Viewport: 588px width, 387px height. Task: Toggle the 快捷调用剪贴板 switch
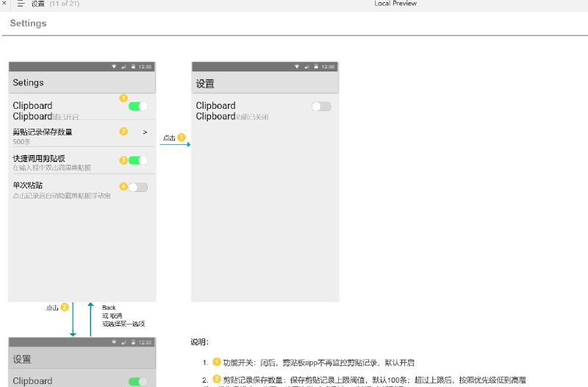[x=137, y=160]
